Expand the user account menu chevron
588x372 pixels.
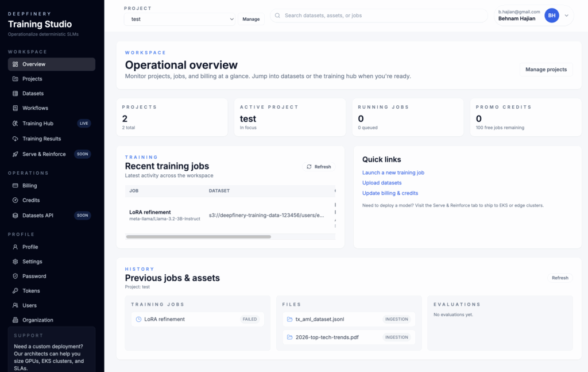pyautogui.click(x=566, y=16)
